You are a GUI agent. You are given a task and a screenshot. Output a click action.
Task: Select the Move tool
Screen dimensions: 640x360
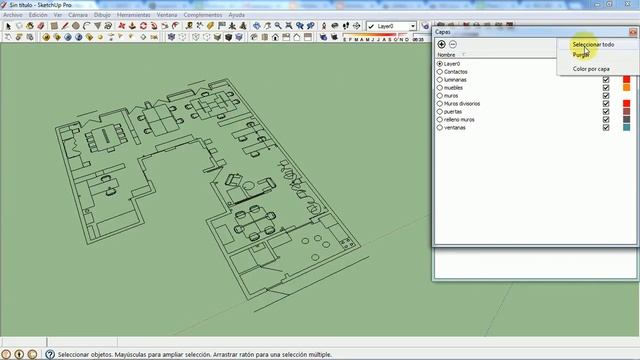tap(122, 26)
